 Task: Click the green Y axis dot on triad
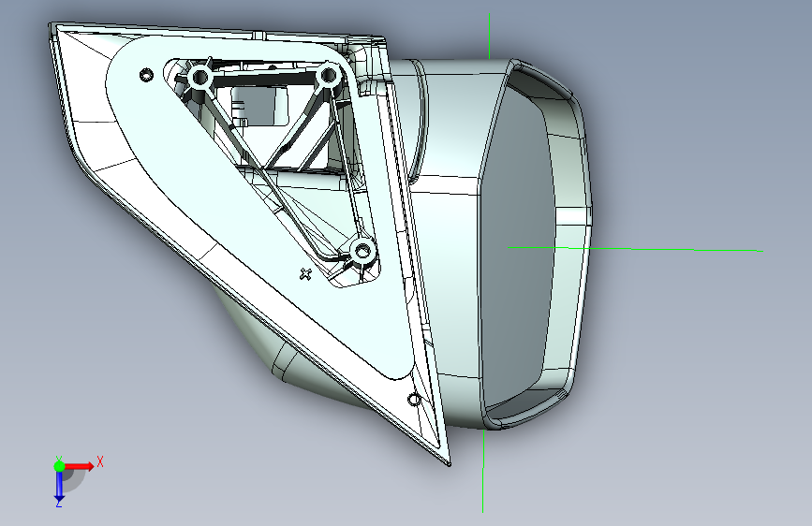pyautogui.click(x=59, y=466)
